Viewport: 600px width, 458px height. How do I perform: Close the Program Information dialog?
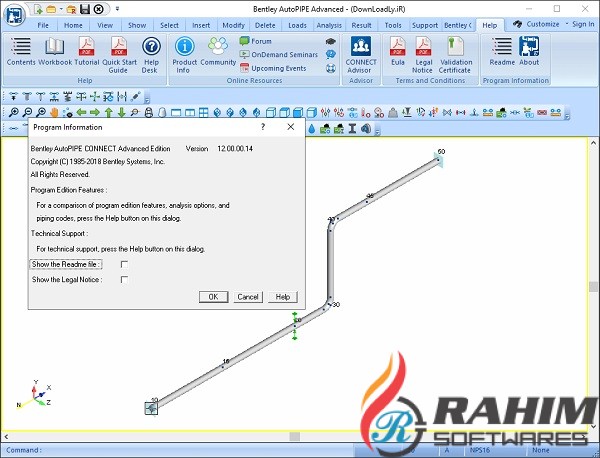[x=291, y=127]
